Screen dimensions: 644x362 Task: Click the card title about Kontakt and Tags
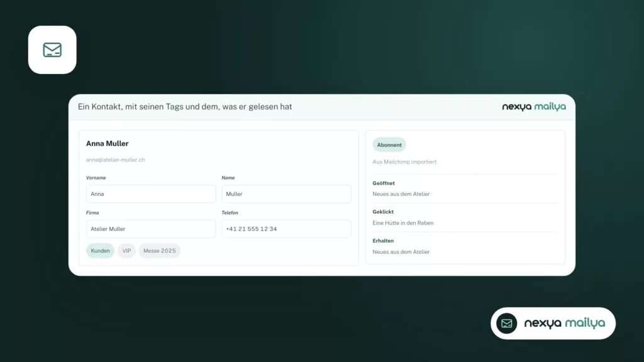pos(185,107)
